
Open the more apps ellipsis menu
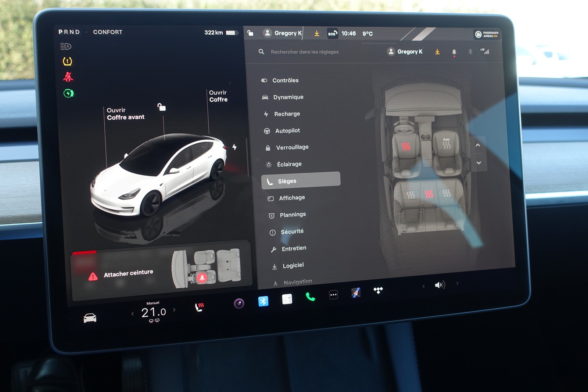coord(333,295)
